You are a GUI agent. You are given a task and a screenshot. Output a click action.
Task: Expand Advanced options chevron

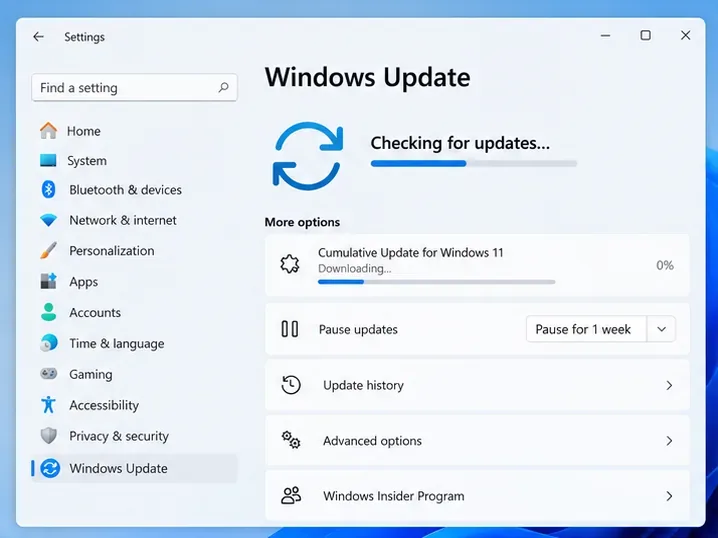point(669,441)
